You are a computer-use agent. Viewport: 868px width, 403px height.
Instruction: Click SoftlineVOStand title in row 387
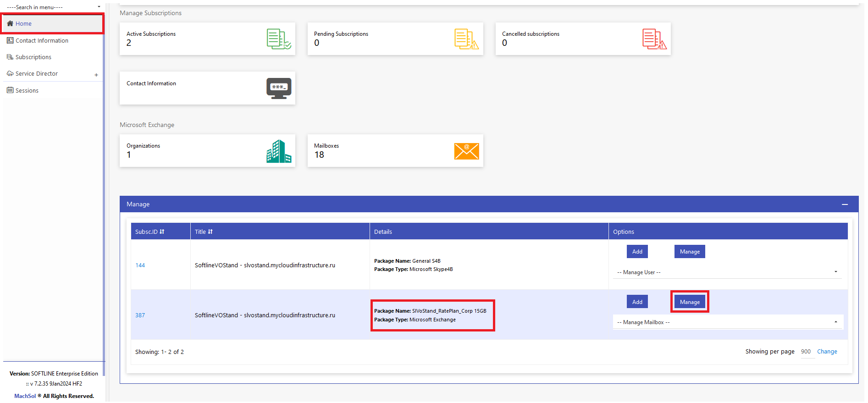pos(265,315)
